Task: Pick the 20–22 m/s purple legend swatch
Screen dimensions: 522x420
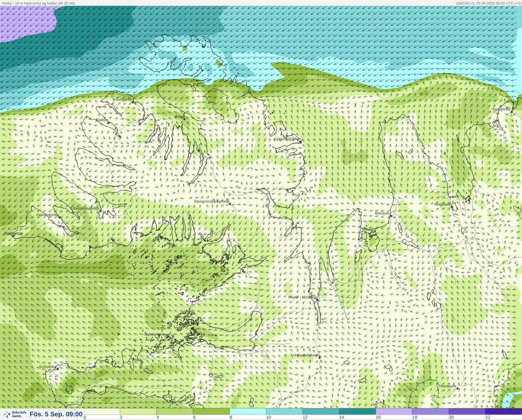Action: pos(467,411)
